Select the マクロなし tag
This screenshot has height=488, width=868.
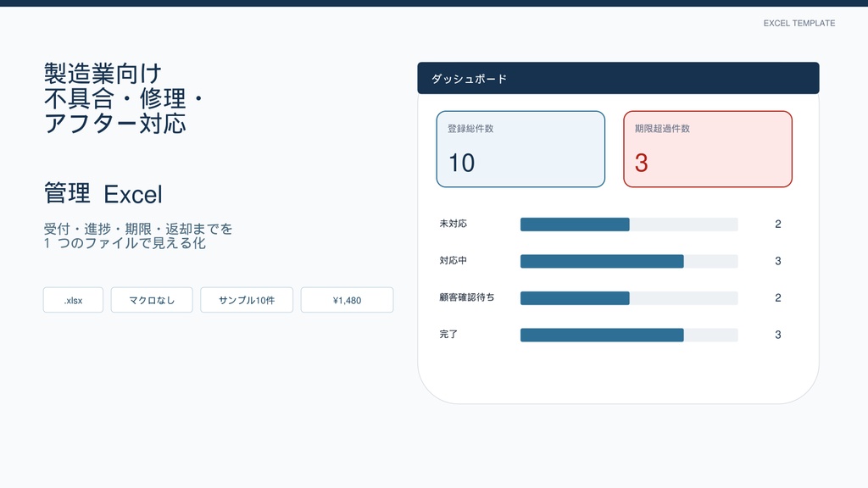click(152, 300)
